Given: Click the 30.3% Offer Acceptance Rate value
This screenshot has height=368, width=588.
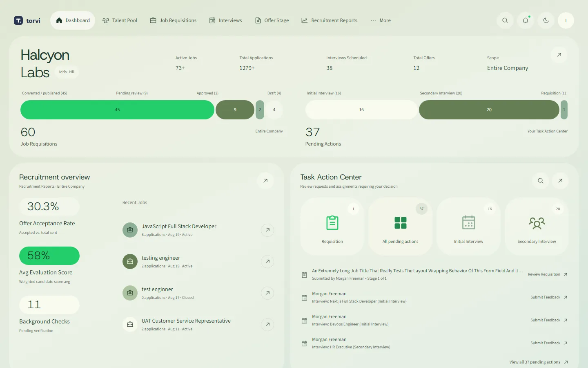Looking at the screenshot, I should (x=49, y=206).
